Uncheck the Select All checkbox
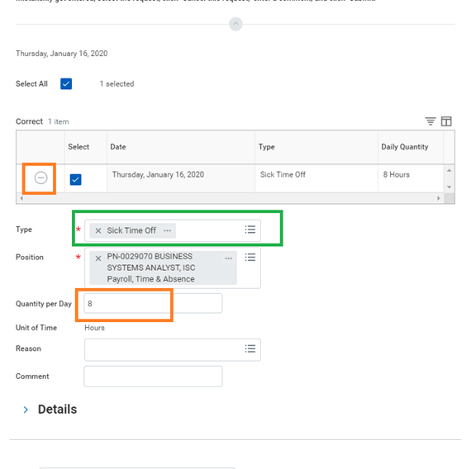Viewport: 476px width, 469px height. point(66,83)
